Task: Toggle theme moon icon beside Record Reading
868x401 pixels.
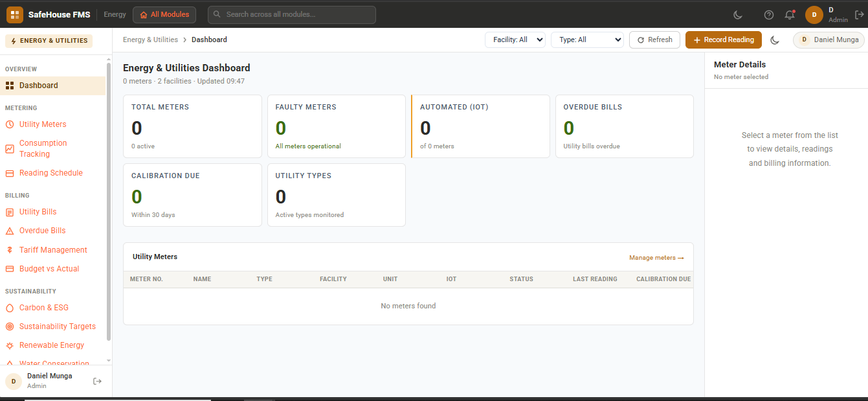Action: pyautogui.click(x=775, y=40)
